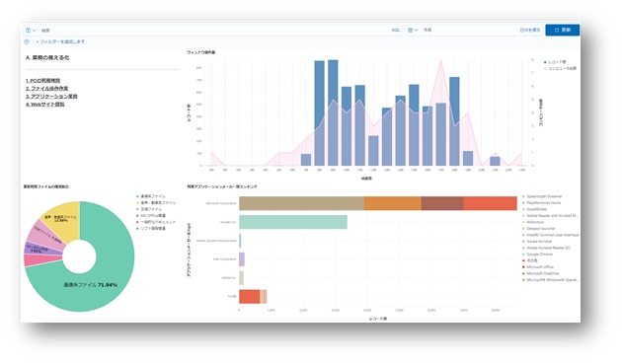Viewport: 622px width, 364px height.
Task: Open the saved query menu icon
Action: (31, 31)
